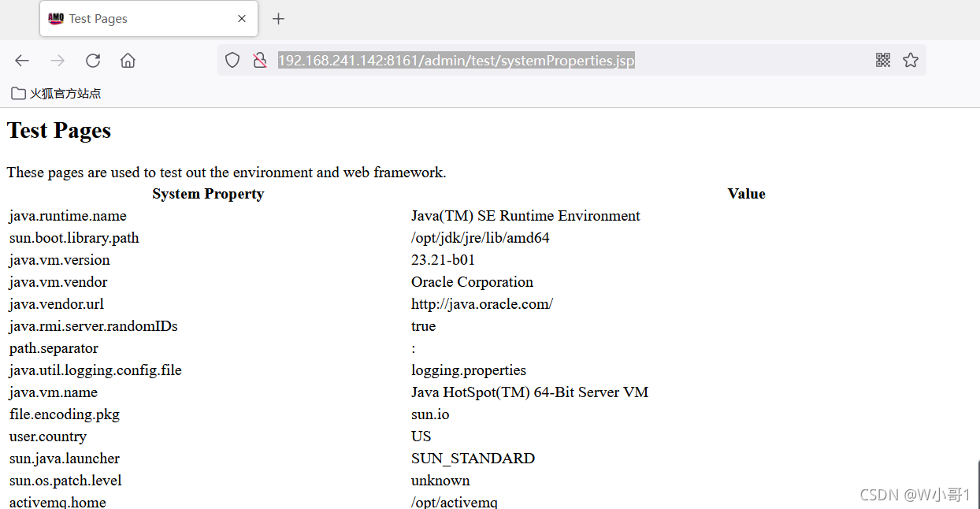The image size is (980, 509).
Task: Click the System Property column header
Action: pyautogui.click(x=208, y=194)
